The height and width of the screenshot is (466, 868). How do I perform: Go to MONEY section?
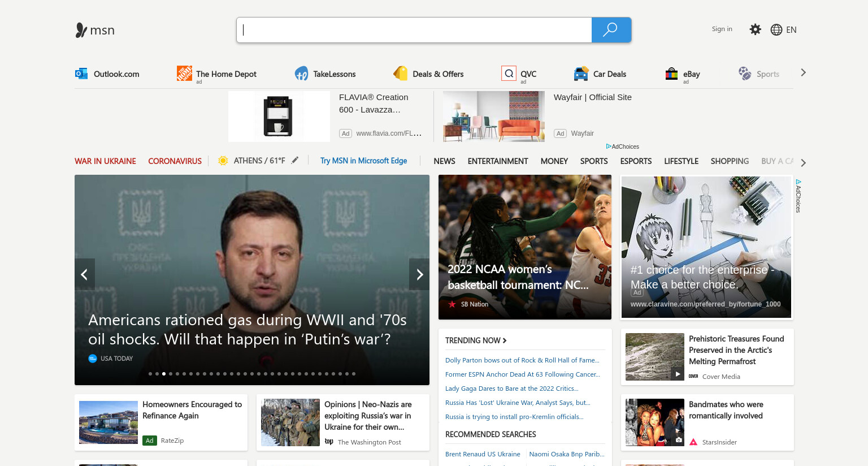[554, 161]
